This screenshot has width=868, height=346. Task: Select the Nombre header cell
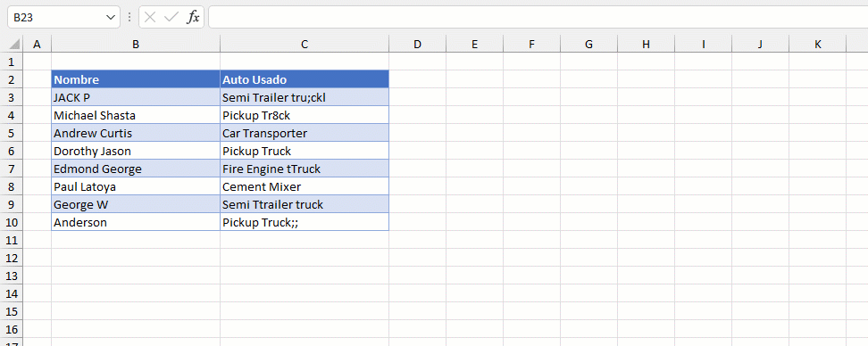[x=136, y=79]
